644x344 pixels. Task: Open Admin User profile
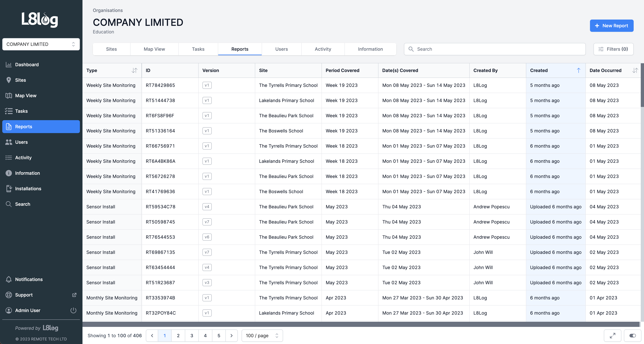(27, 310)
